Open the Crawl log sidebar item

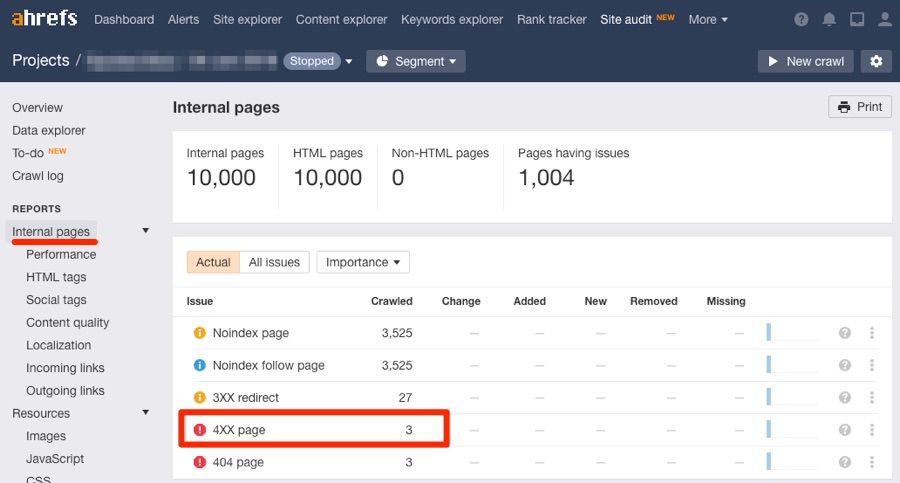[38, 176]
